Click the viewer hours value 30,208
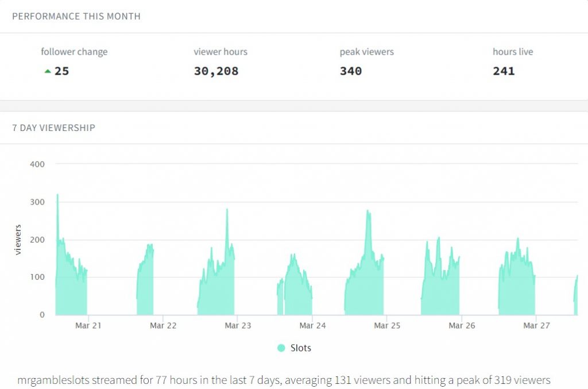Screen dimensions: 588x389 [x=216, y=71]
